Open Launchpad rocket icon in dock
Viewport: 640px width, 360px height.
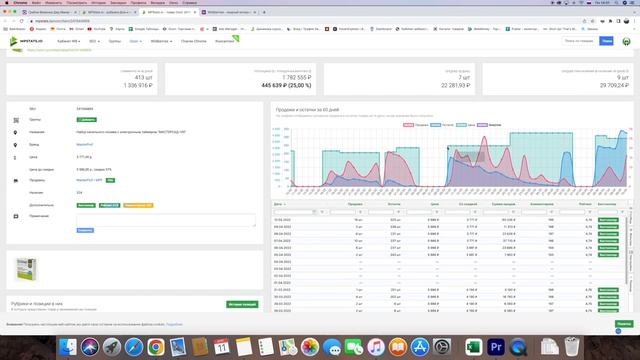click(112, 347)
